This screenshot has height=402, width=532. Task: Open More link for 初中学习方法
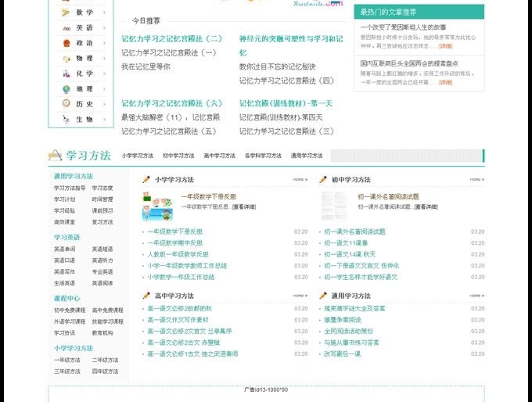(x=477, y=179)
